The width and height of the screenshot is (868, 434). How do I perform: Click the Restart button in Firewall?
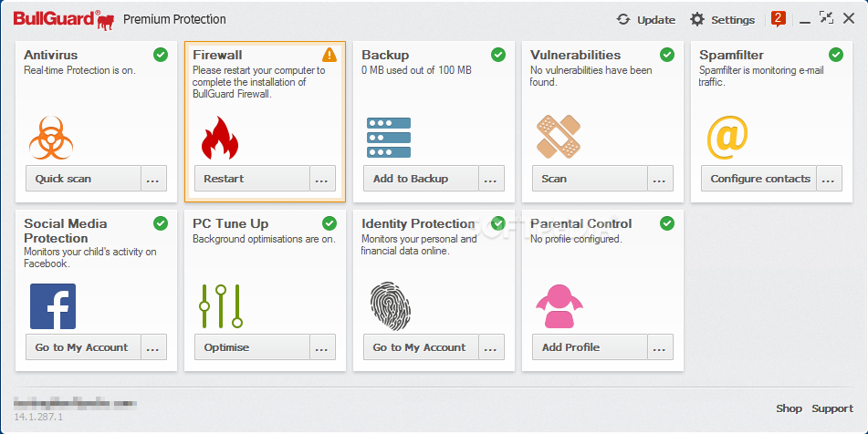tap(253, 178)
